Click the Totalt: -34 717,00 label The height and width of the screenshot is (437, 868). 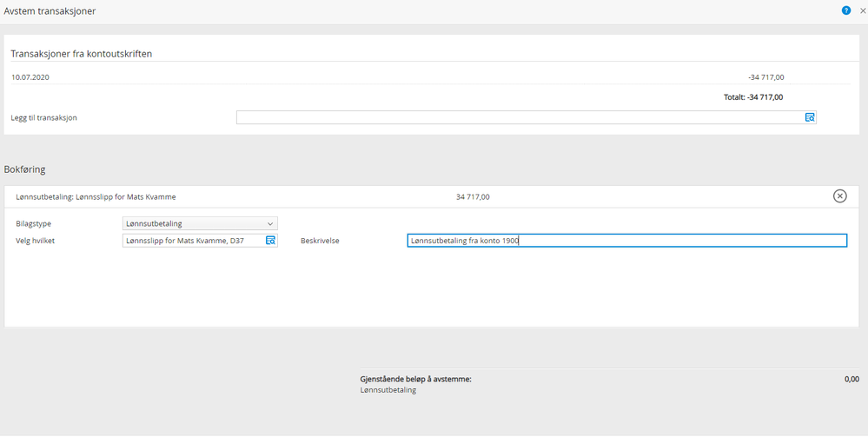(x=753, y=97)
